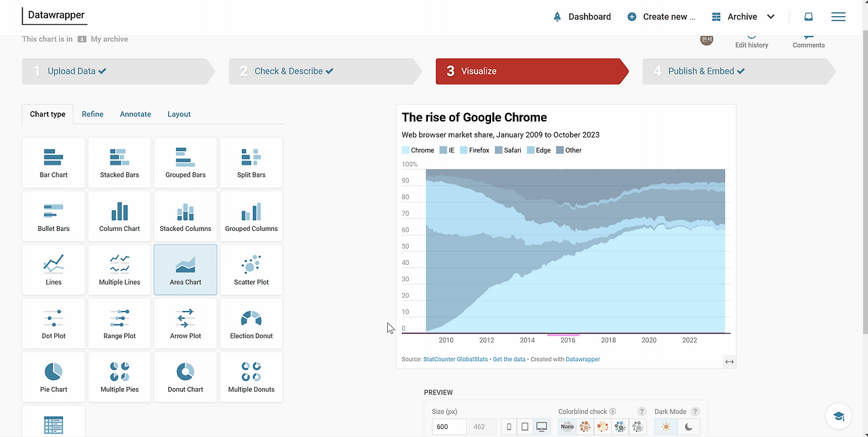Switch to the Annotate tab
The image size is (868, 437).
click(136, 114)
